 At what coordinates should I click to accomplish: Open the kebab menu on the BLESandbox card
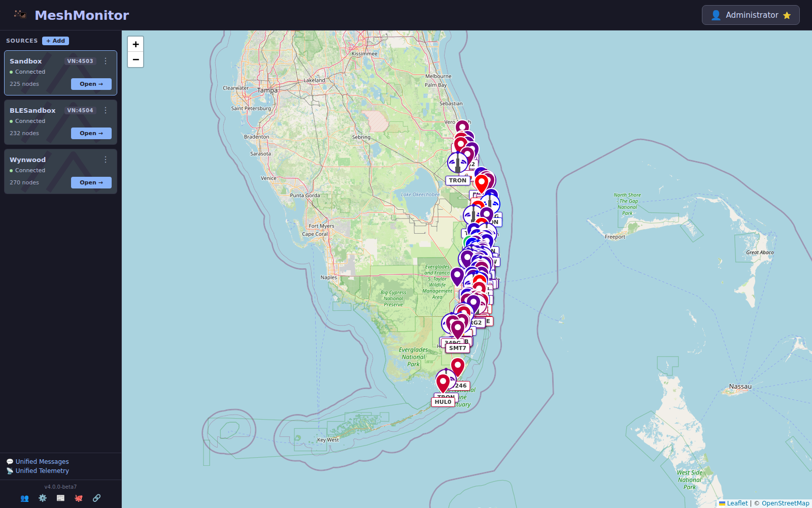point(106,110)
